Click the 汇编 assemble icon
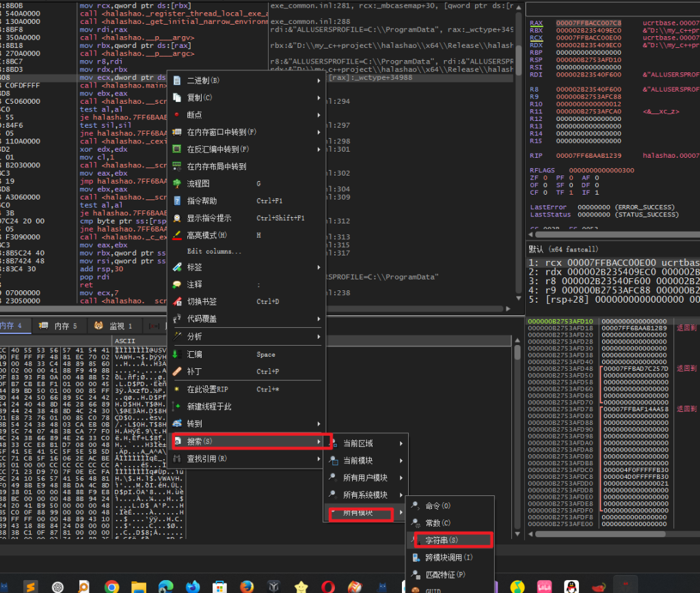This screenshot has height=593, width=700. coord(177,355)
